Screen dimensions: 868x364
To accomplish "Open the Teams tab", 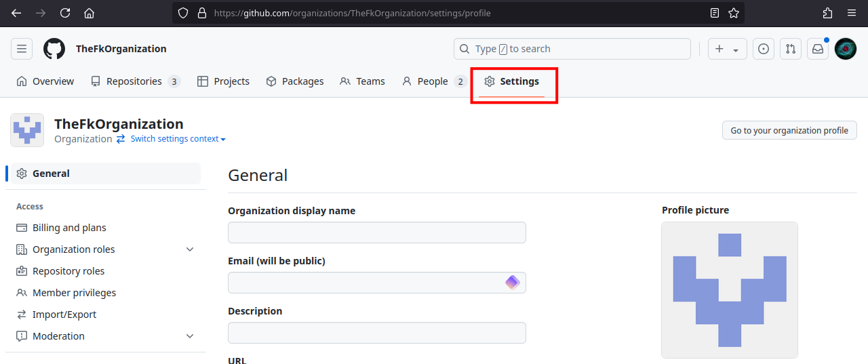I will (x=363, y=81).
